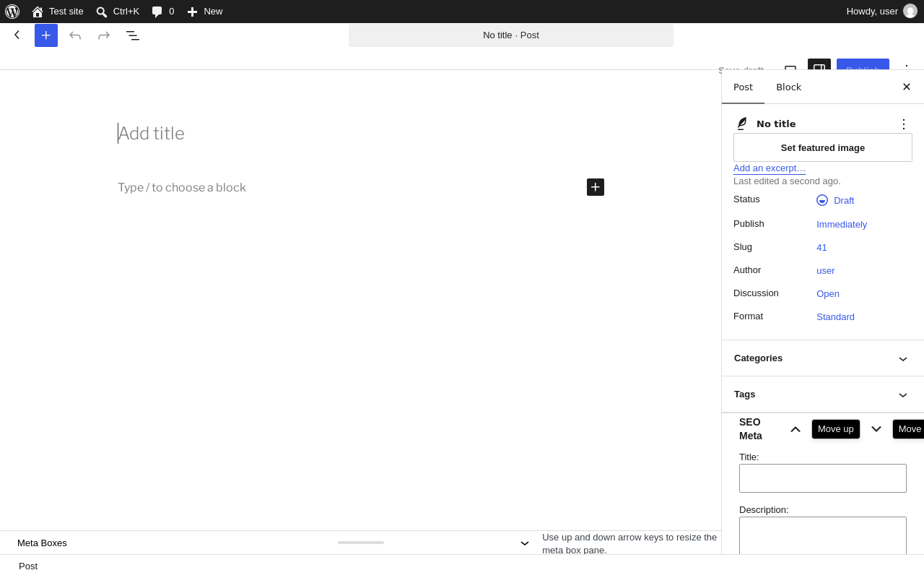Expand the Tags panel
Image resolution: width=924 pixels, height=578 pixels.
point(823,394)
